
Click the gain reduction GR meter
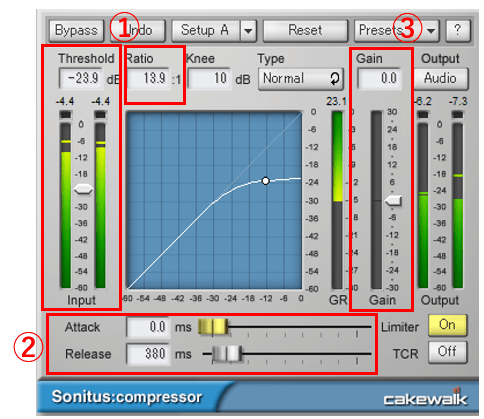point(337,200)
